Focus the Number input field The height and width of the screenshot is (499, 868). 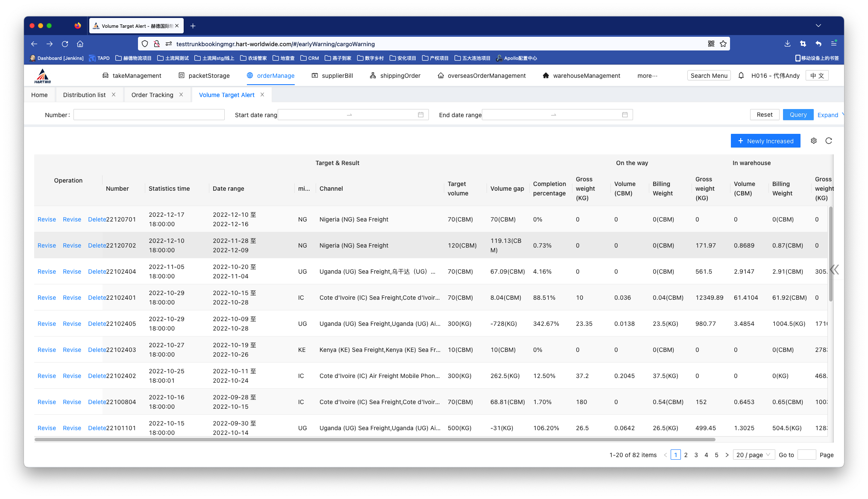pos(149,115)
